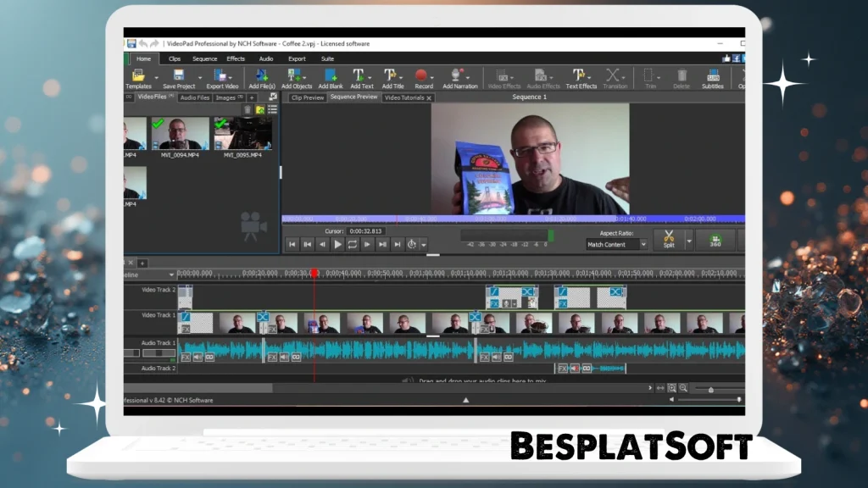
Task: Switch to the Clip Preview tab
Action: [307, 97]
